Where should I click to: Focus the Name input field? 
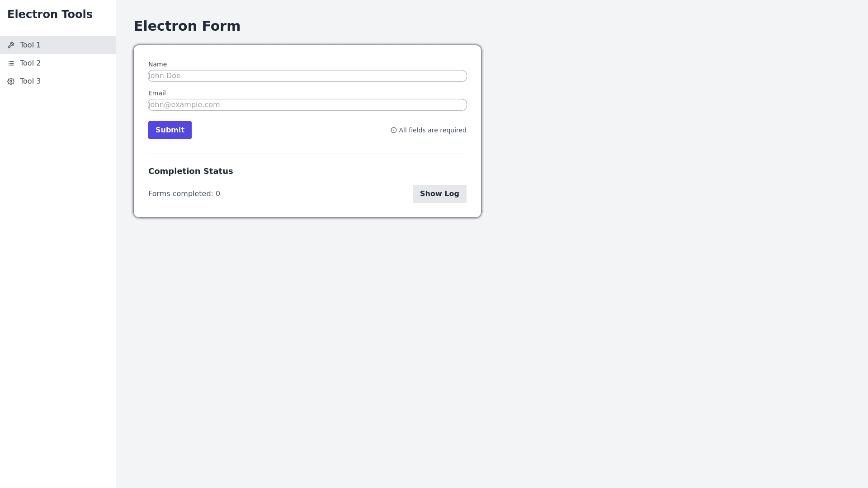tap(307, 76)
